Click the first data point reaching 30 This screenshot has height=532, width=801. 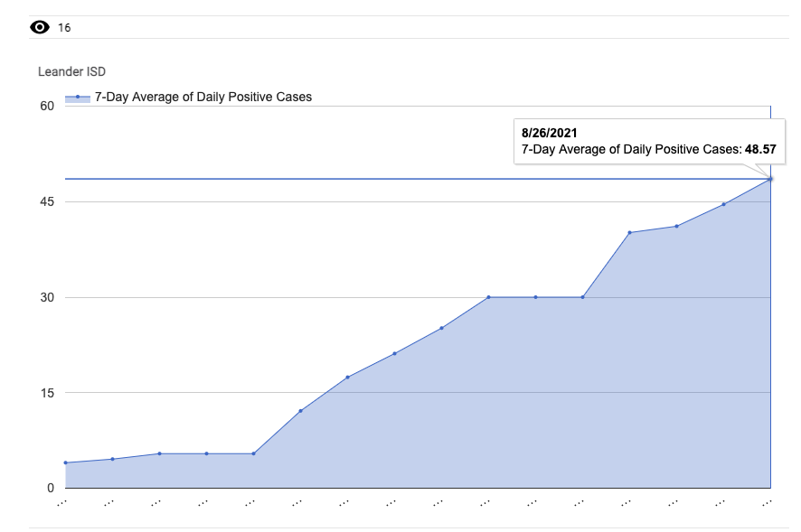[488, 297]
